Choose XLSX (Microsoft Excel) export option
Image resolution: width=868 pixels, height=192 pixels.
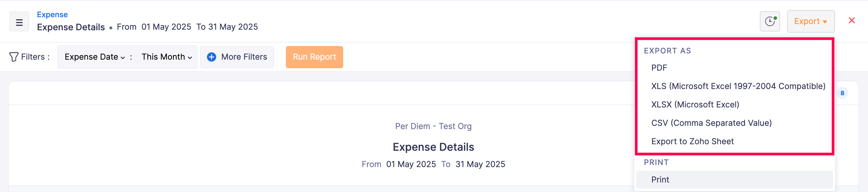tap(695, 104)
